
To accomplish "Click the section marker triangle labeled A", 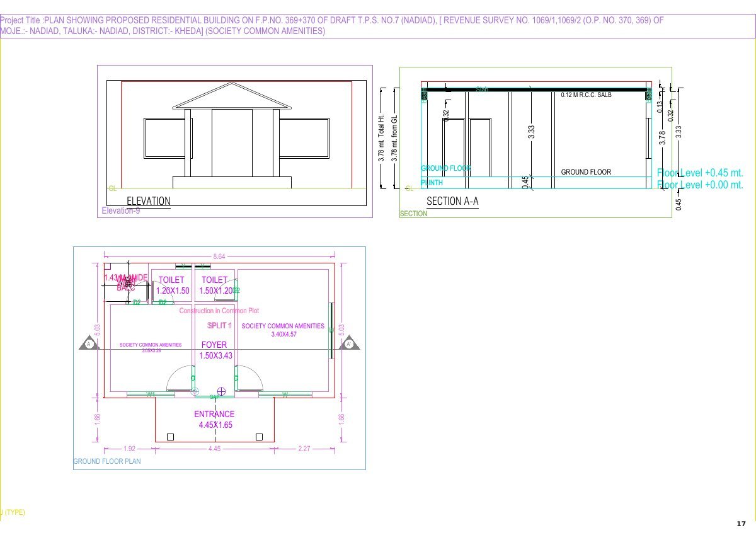I will click(x=89, y=344).
